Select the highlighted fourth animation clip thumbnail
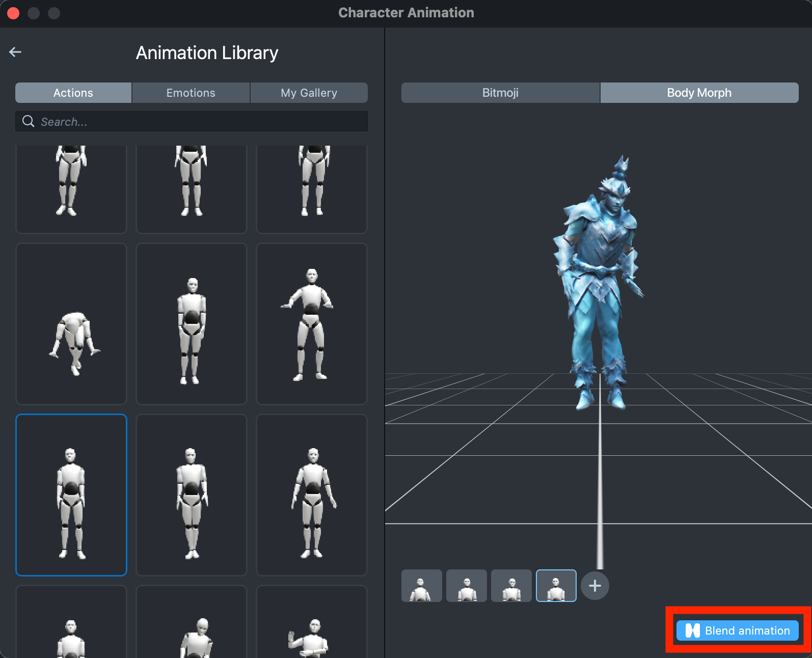Viewport: 812px width, 658px height. tap(556, 586)
